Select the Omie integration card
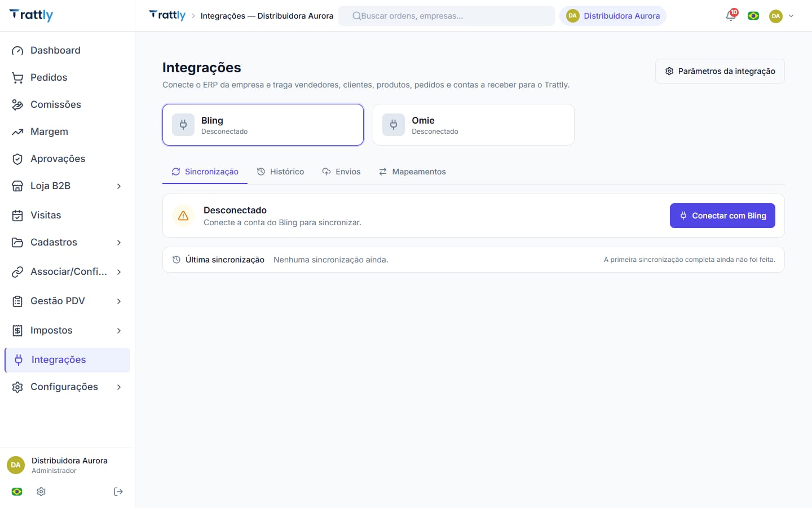This screenshot has width=812, height=508. [474, 125]
